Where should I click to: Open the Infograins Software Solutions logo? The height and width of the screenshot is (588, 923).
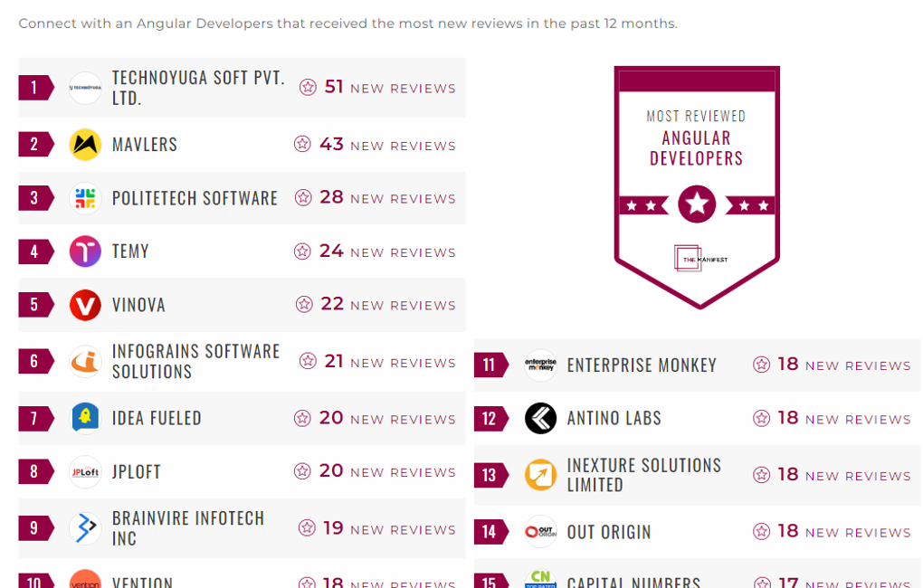click(85, 362)
